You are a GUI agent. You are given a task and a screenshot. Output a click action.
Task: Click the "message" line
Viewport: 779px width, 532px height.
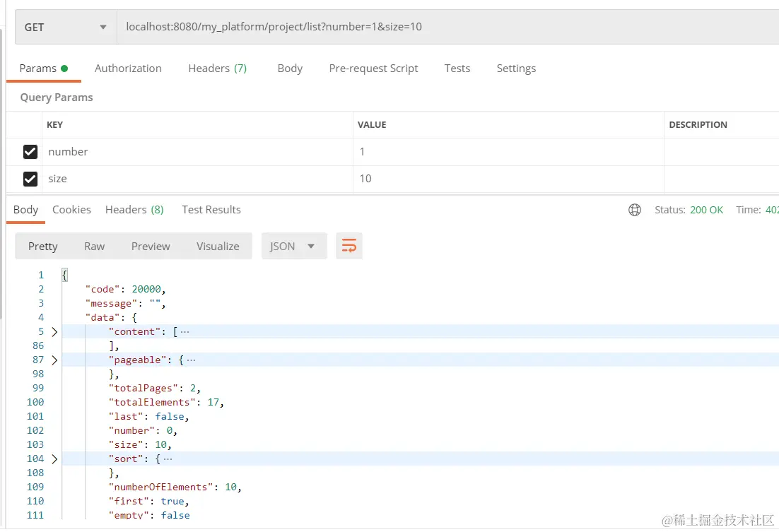[125, 304]
